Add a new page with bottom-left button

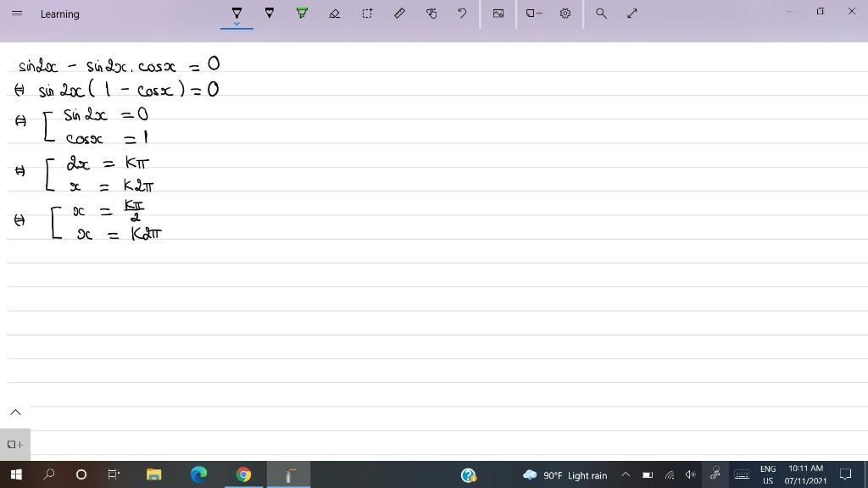coord(15,444)
